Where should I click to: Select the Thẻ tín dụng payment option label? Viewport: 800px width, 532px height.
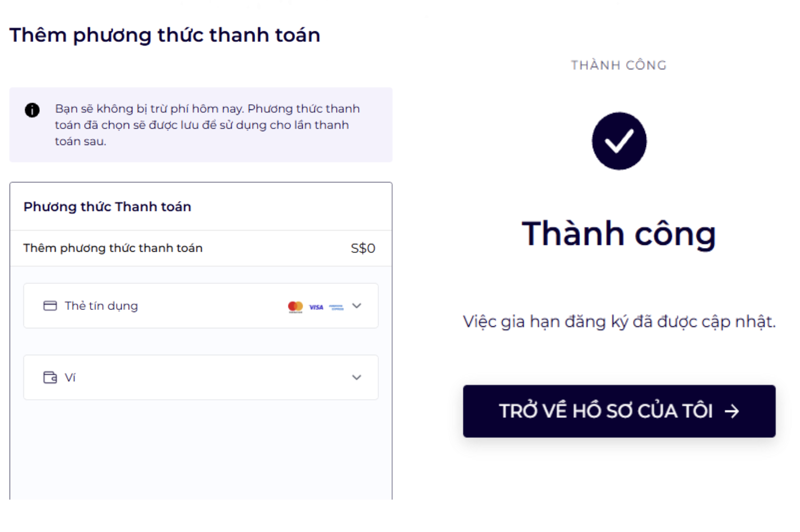(101, 306)
